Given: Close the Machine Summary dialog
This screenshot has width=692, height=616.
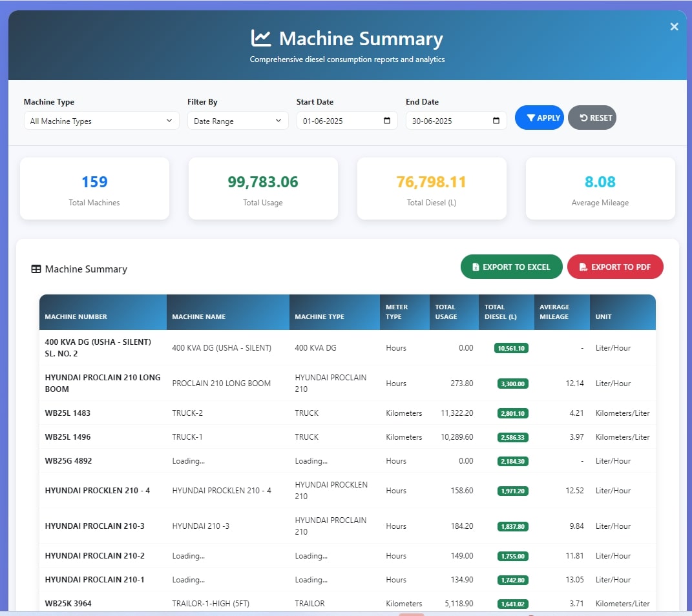Looking at the screenshot, I should 674,26.
